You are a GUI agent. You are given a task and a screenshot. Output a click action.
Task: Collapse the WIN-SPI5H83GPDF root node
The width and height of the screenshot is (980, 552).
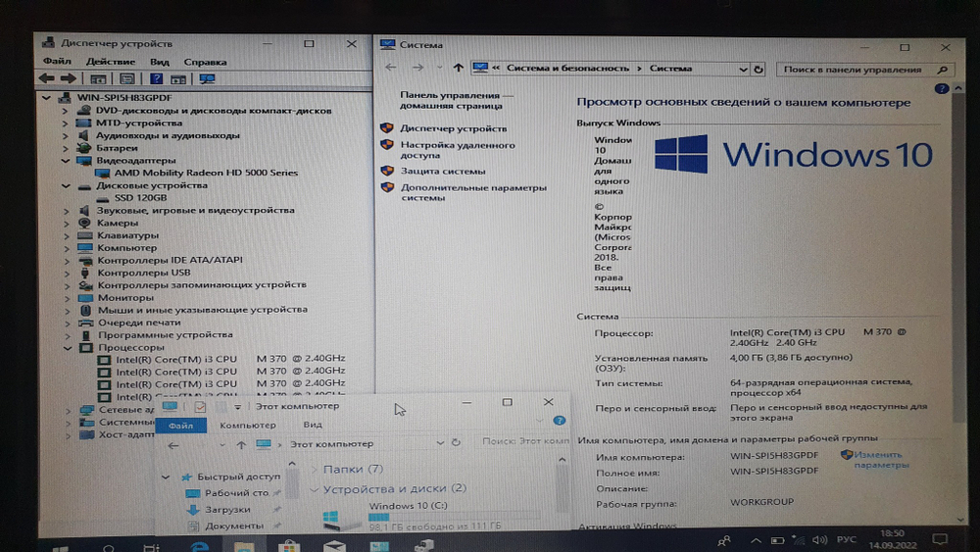(x=46, y=97)
